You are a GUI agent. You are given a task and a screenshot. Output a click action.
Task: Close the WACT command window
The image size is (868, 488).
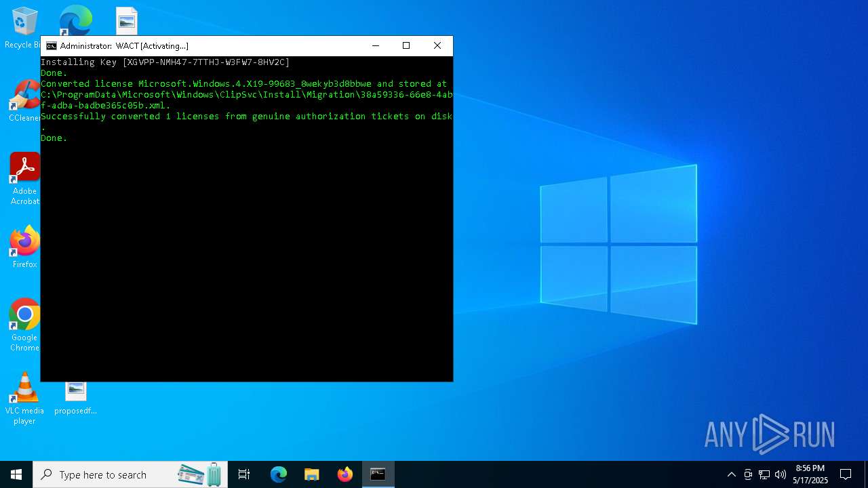437,45
